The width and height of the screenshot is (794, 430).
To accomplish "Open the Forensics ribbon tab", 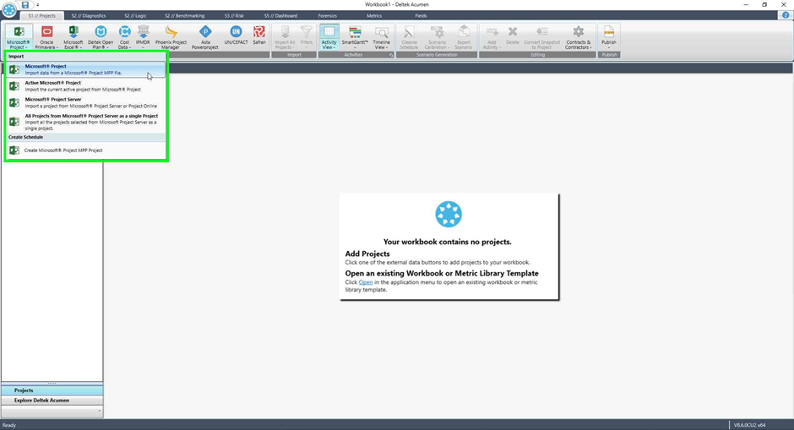I will coord(327,16).
